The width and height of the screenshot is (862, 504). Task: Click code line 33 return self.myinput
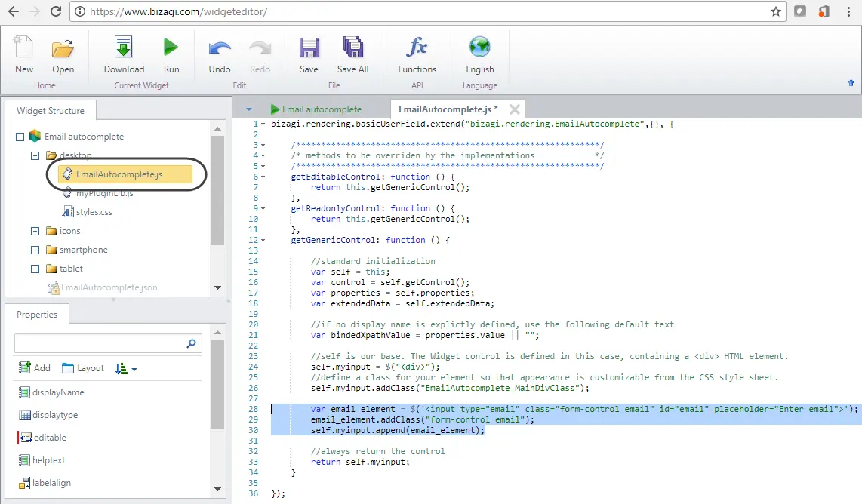(360, 463)
